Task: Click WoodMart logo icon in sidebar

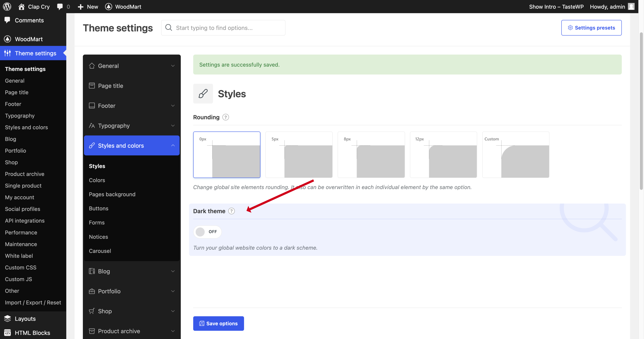Action: click(8, 39)
